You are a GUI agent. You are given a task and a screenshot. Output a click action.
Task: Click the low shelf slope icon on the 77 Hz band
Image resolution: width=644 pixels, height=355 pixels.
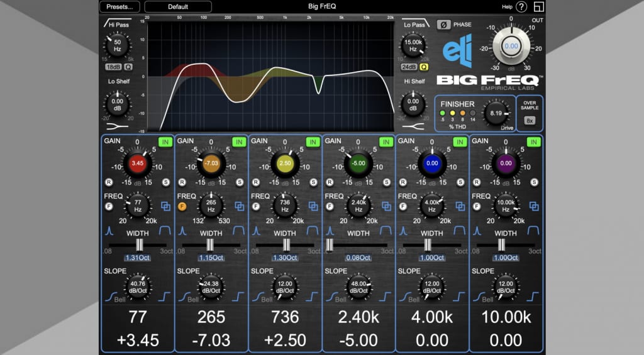(x=111, y=297)
